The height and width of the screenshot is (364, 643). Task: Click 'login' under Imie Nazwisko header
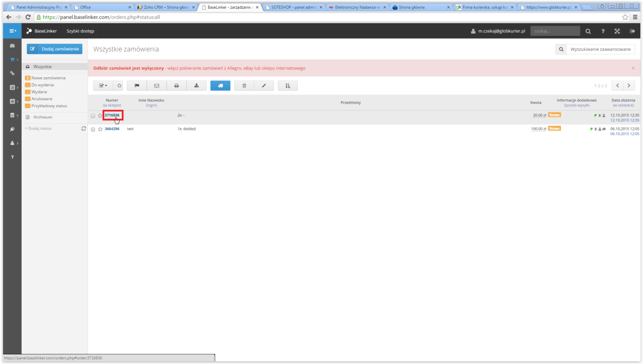point(151,105)
